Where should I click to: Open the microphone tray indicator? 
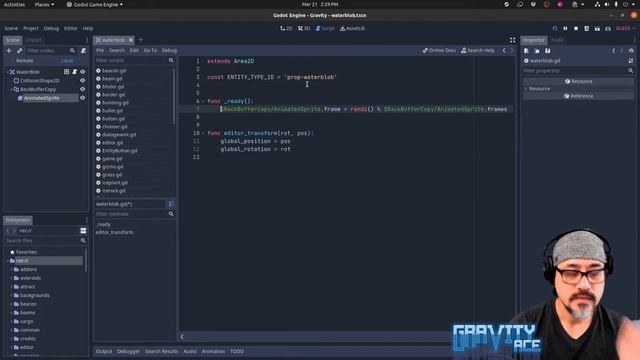pyautogui.click(x=616, y=4)
